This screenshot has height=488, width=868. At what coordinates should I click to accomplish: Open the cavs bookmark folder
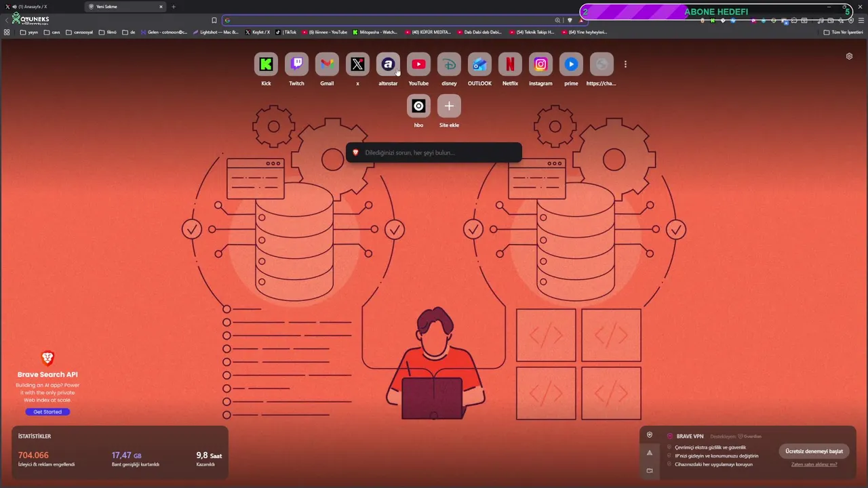(x=52, y=32)
